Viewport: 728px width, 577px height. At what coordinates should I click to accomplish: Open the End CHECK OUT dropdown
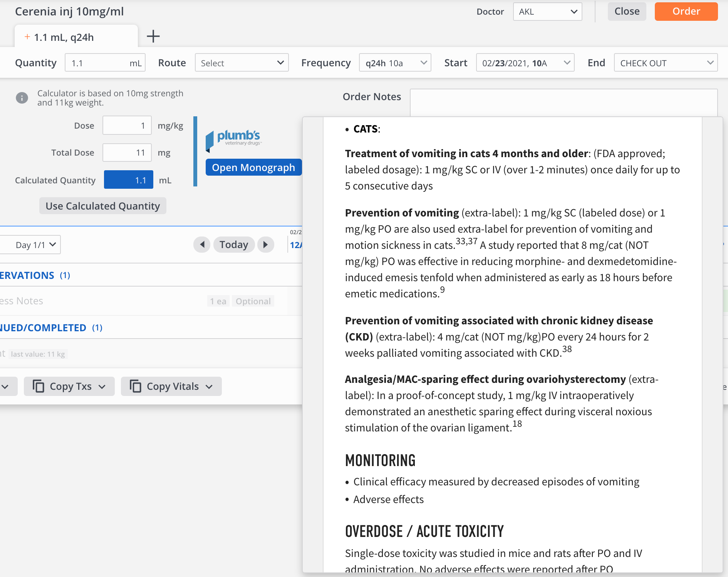666,63
